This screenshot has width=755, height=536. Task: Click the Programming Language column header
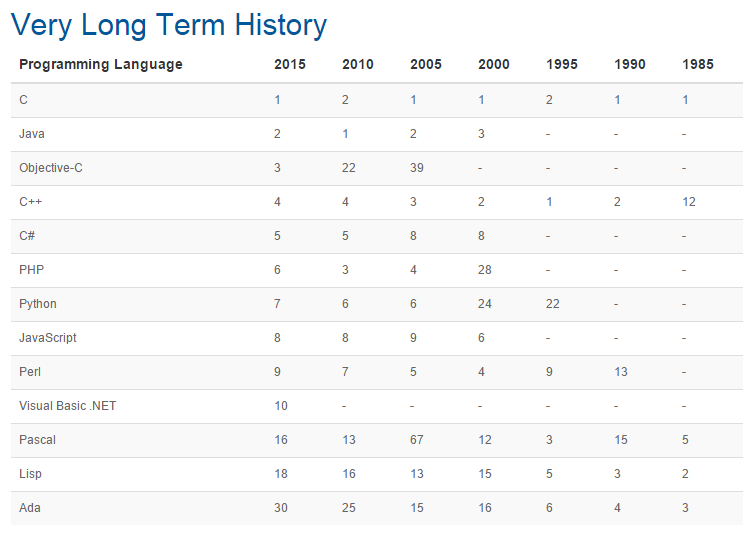pos(101,65)
